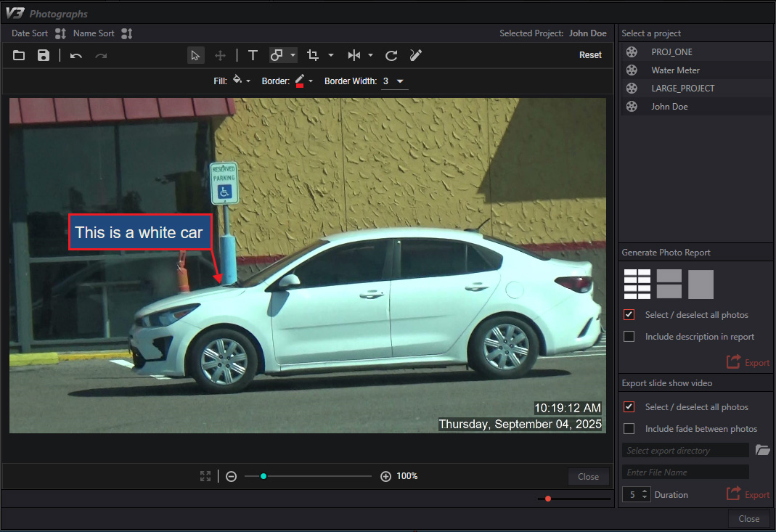Viewport: 776px width, 532px height.
Task: Fit image to window icon
Action: tap(205, 476)
